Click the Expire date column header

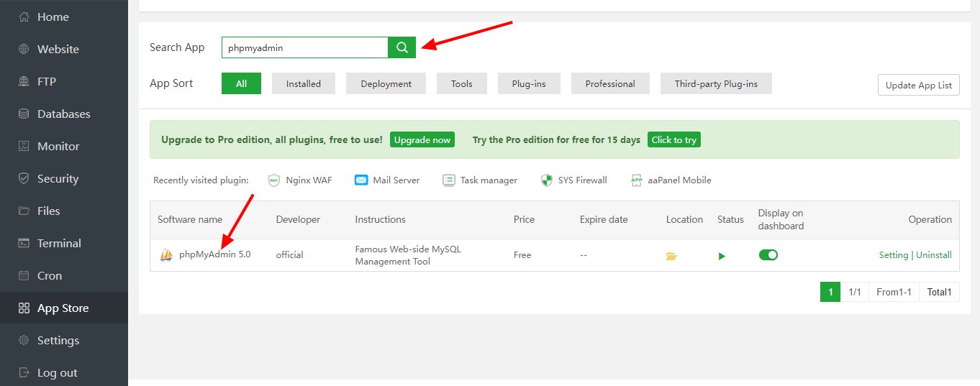[x=604, y=219]
